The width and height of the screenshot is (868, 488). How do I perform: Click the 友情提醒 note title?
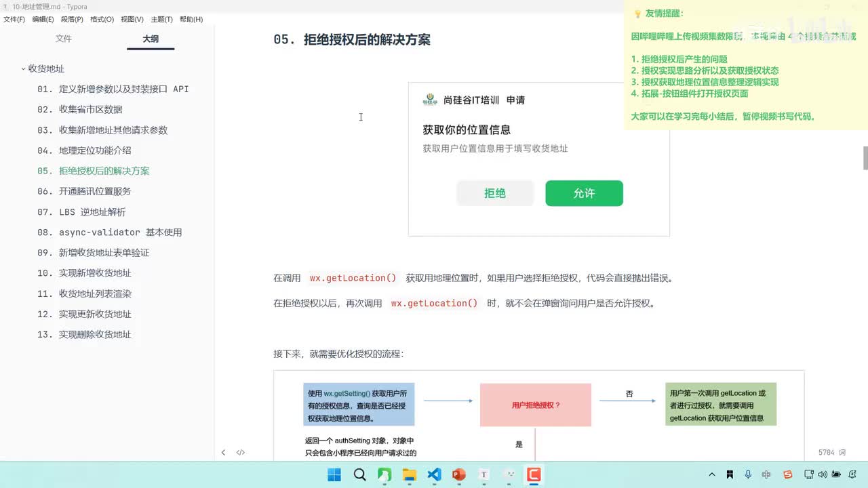(665, 13)
